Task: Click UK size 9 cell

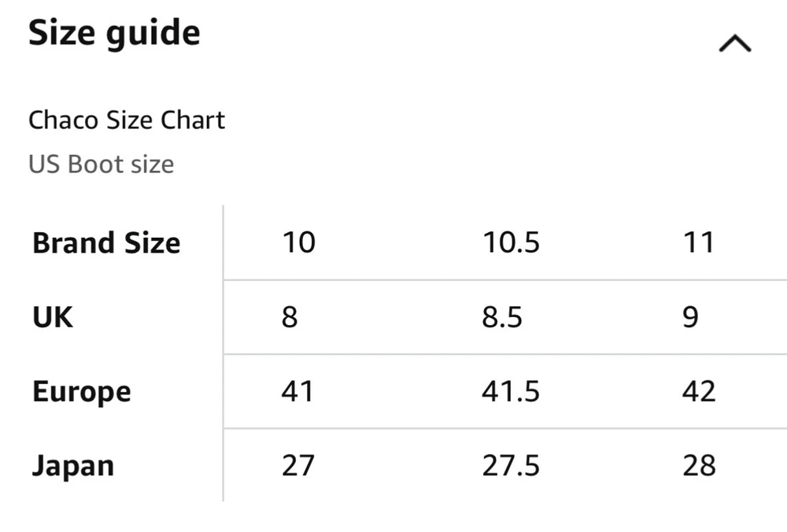Action: [690, 317]
